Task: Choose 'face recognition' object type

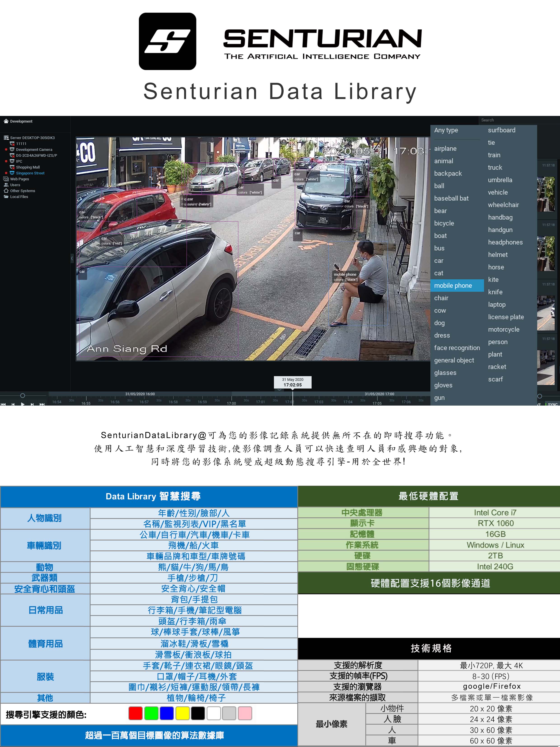Action: pyautogui.click(x=457, y=348)
